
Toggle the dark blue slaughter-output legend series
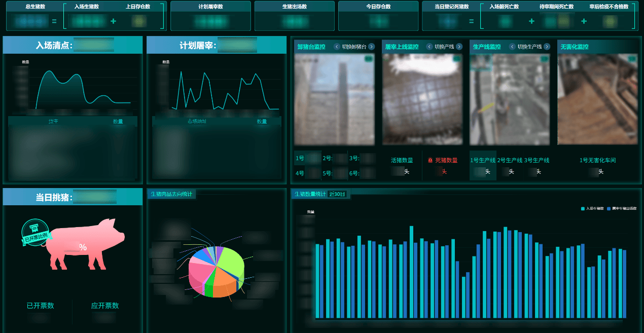(621, 208)
